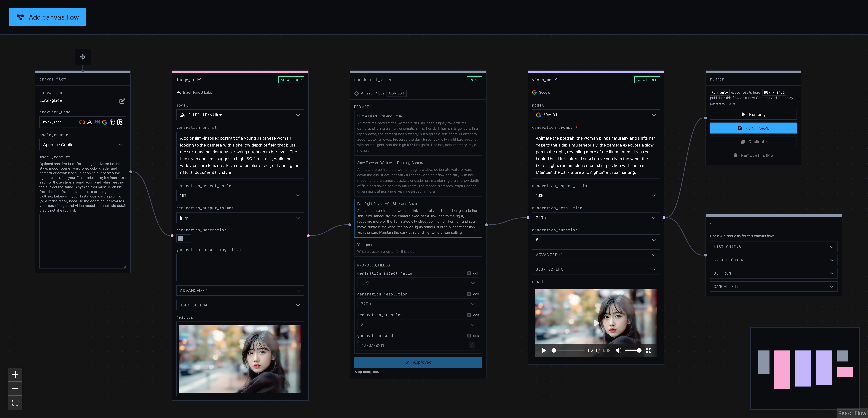Click Remove this flow
Image resolution: width=868 pixels, height=418 pixels.
(x=753, y=156)
